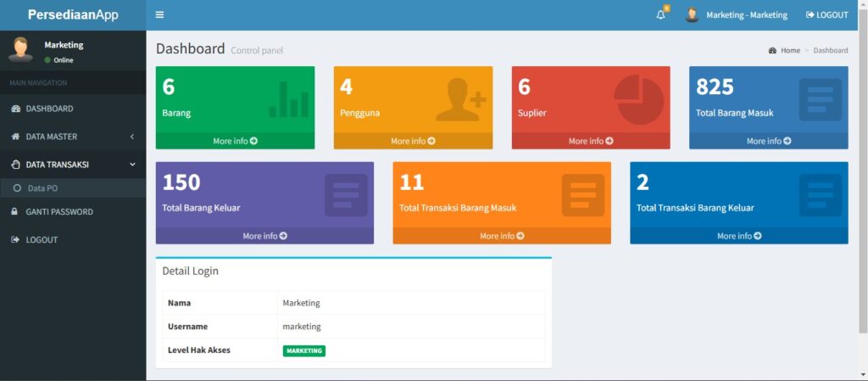
Task: Select the Data PO submenu item
Action: click(x=73, y=188)
